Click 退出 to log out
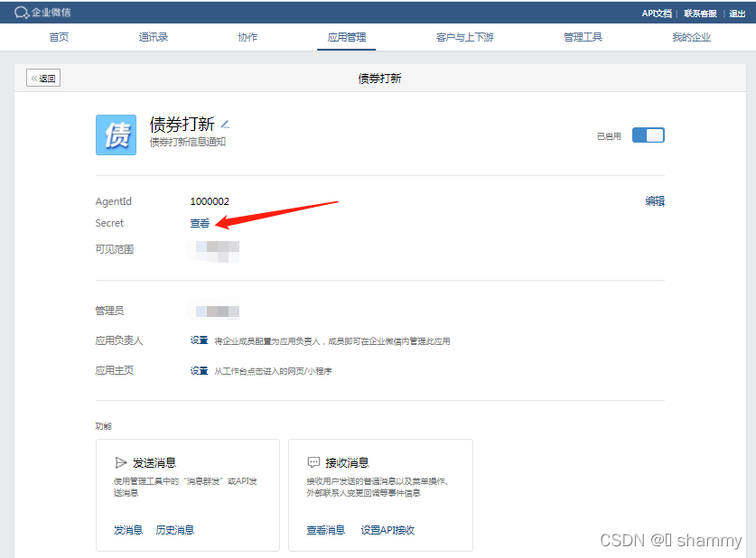This screenshot has width=756, height=558. pyautogui.click(x=737, y=14)
